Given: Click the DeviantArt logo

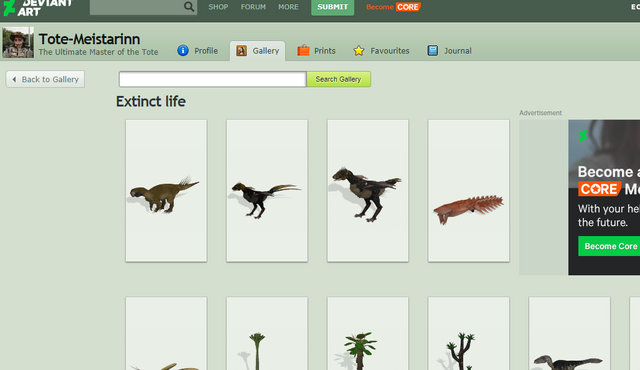Looking at the screenshot, I should click(x=38, y=8).
